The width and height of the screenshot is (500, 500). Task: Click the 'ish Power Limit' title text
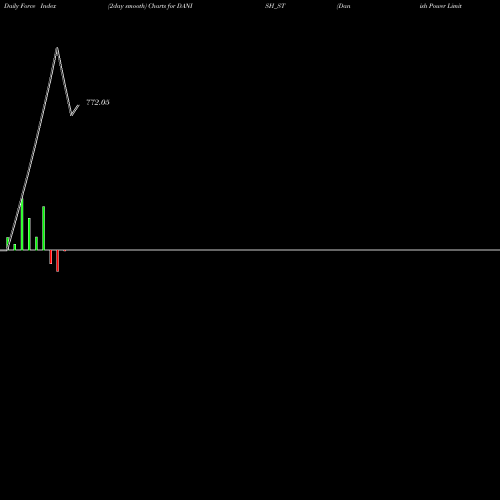pyautogui.click(x=441, y=6)
